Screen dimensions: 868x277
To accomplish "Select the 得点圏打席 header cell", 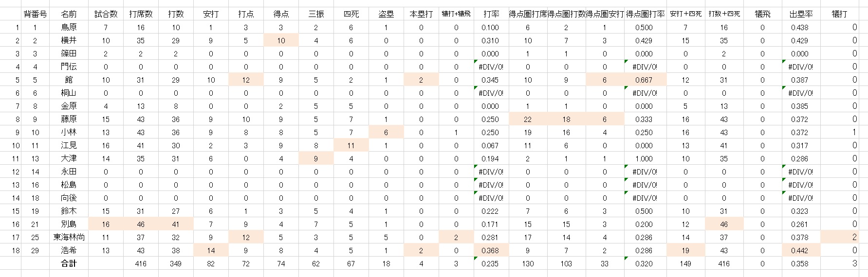I will (528, 14).
